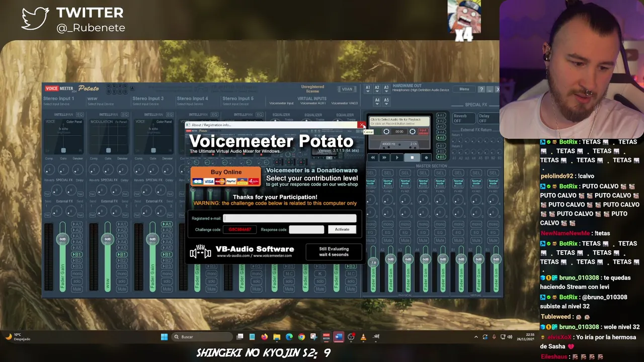This screenshot has width=644, height=362.
Task: Click VOICE Color Panel on Stereo Input 1
Action: [74, 122]
